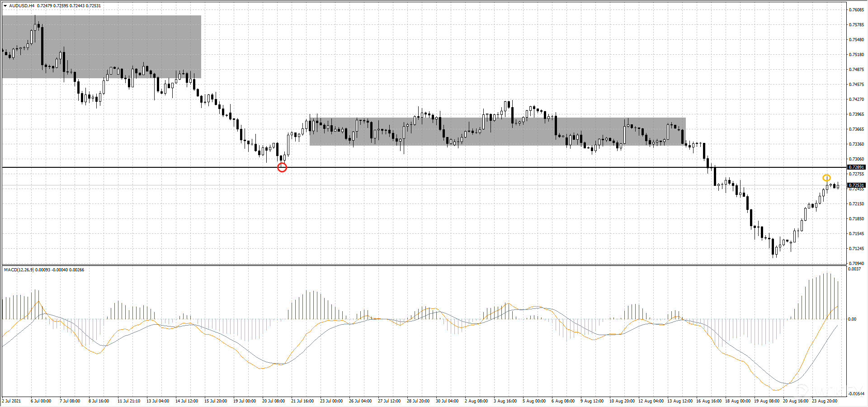Click the AUDUSD,H4 chart title text
The image size is (868, 407).
tap(22, 6)
